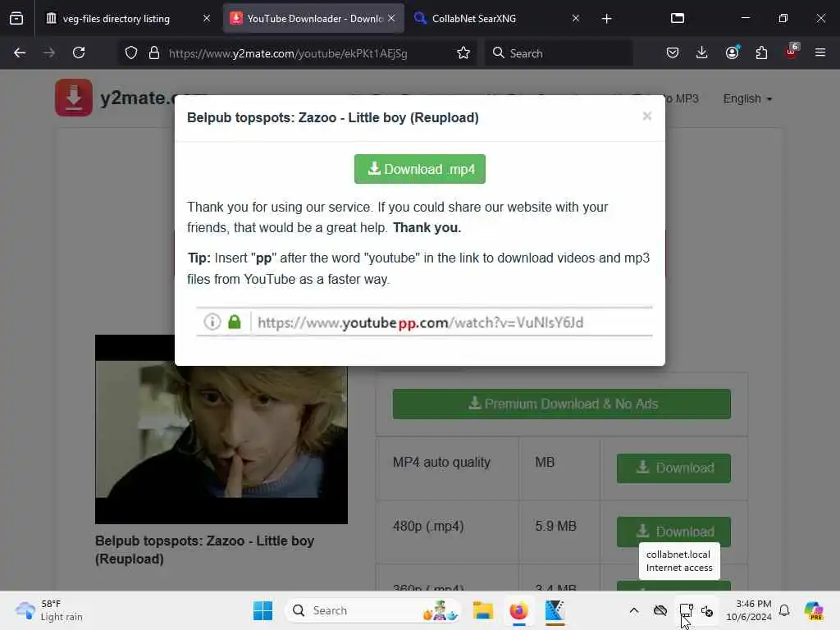Open the weather widget Light rain

pos(49,610)
